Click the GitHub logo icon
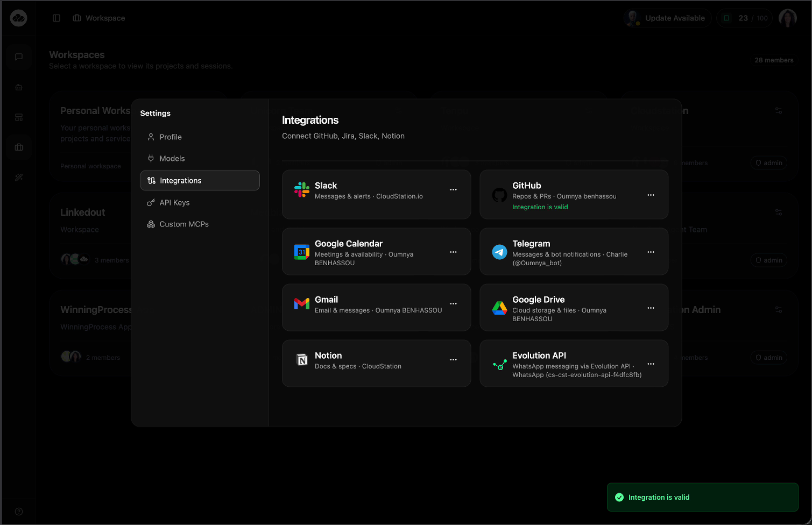Viewport: 812px width, 525px height. click(499, 195)
